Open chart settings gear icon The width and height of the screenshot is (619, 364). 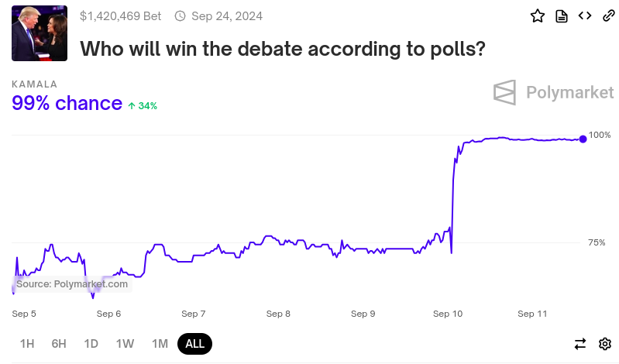click(x=605, y=344)
